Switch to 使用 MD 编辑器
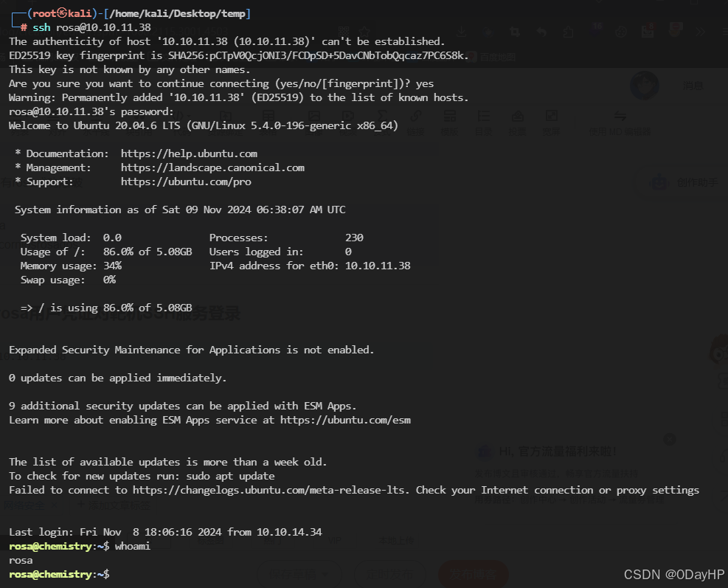 (621, 122)
